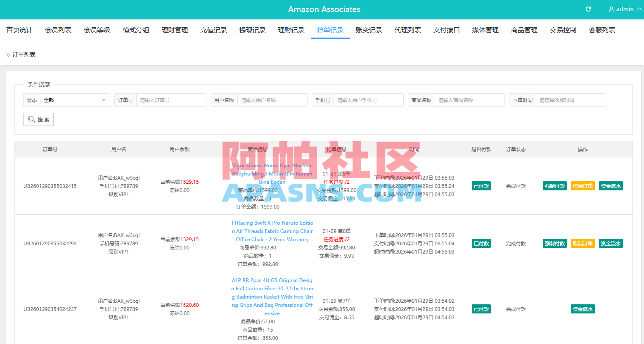This screenshot has height=344, width=644.
Task: Open the ALP RR Badminton Racket link
Action: point(272,297)
